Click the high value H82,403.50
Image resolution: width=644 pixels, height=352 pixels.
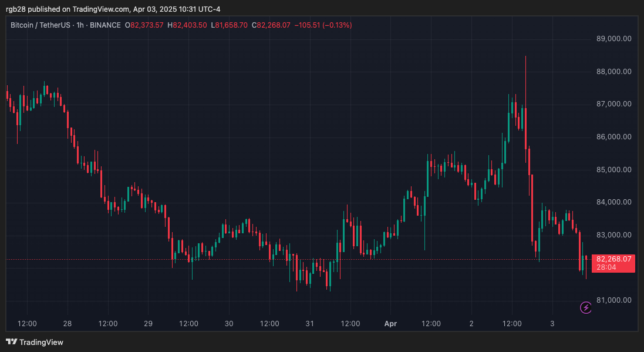coord(187,25)
